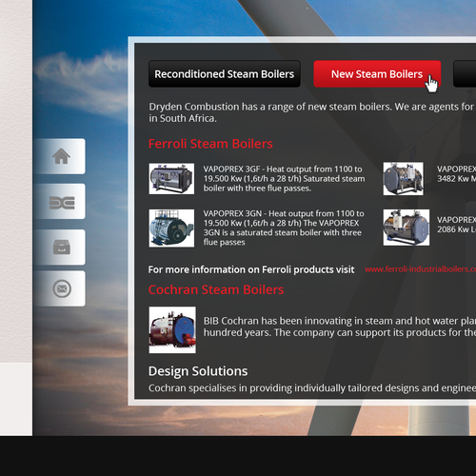This screenshot has width=476, height=476.
Task: Click the VAPOPREX 3GN description text
Action: tap(284, 228)
